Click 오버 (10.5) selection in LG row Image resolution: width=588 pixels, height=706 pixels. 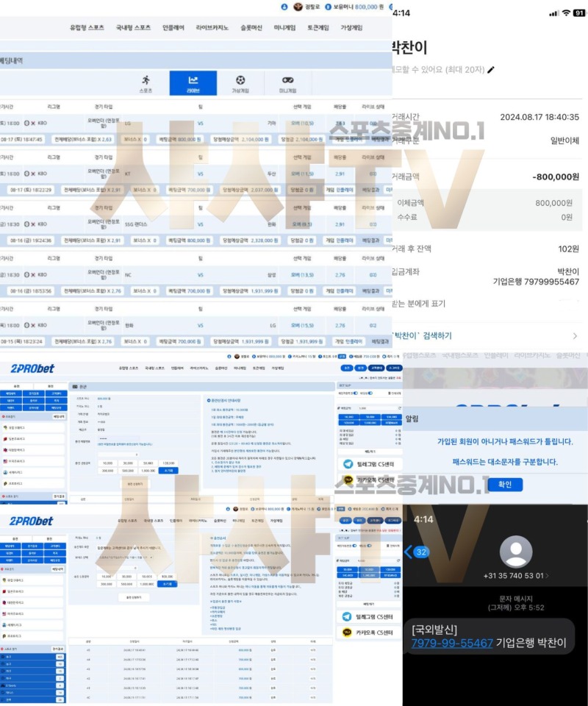[302, 123]
